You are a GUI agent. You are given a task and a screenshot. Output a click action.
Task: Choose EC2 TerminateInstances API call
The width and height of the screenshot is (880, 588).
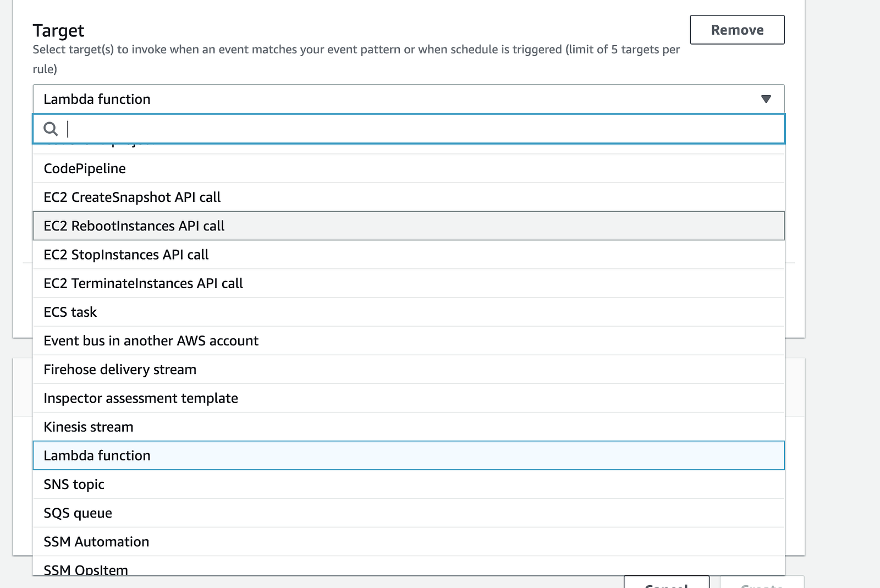[x=143, y=283]
